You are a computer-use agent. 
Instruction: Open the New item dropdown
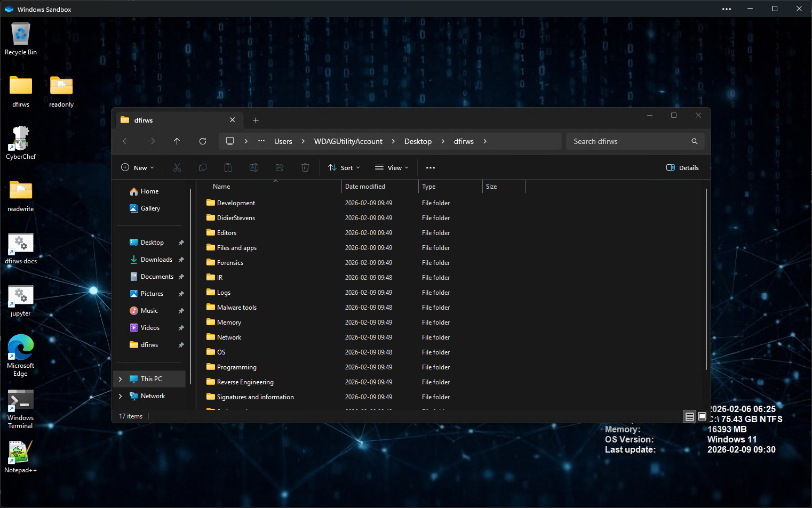138,167
